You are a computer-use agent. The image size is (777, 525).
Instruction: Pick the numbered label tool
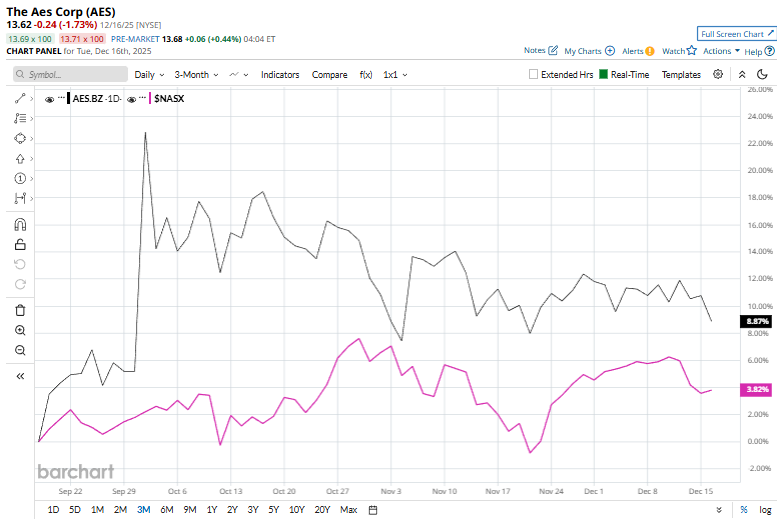pyautogui.click(x=20, y=178)
